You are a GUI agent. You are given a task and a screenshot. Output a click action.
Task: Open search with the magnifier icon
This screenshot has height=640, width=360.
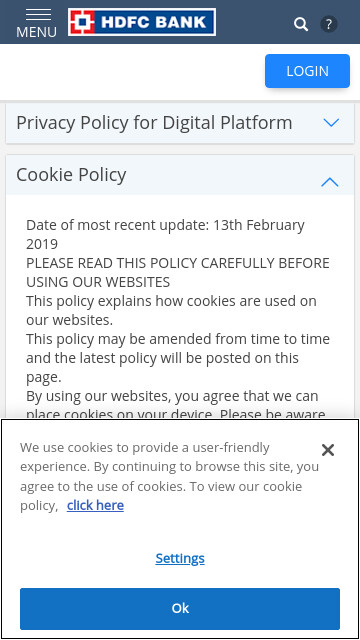301,24
